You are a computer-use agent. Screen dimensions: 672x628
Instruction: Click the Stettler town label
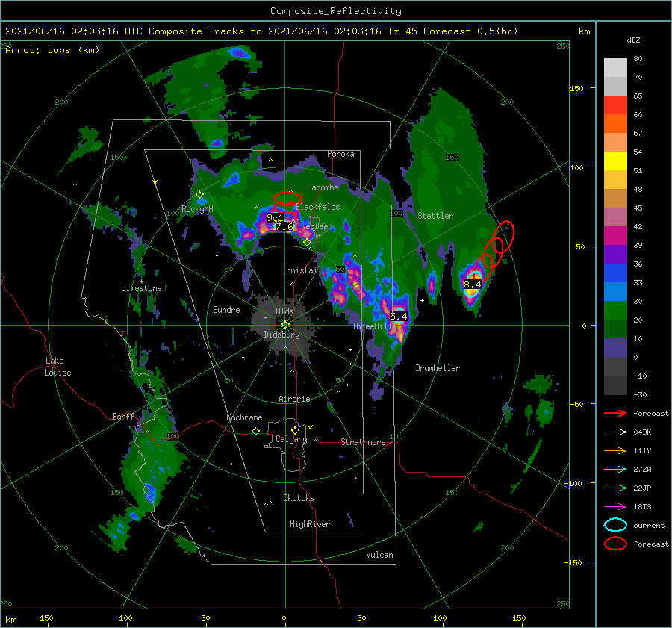[x=435, y=216]
